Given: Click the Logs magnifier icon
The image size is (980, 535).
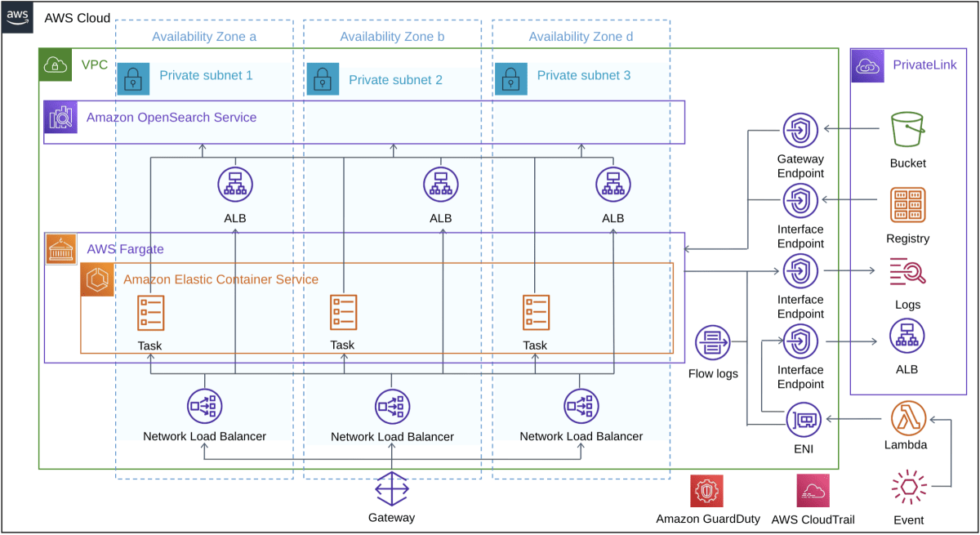Looking at the screenshot, I should (x=908, y=273).
